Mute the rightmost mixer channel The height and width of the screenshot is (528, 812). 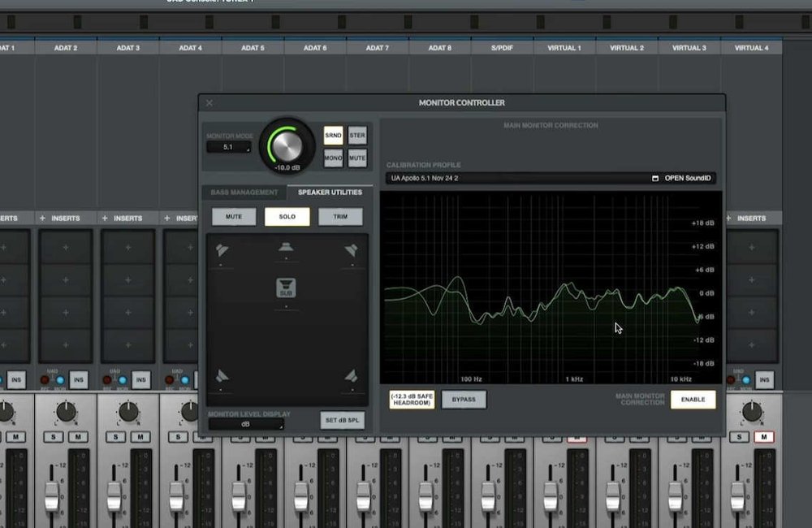click(x=763, y=436)
